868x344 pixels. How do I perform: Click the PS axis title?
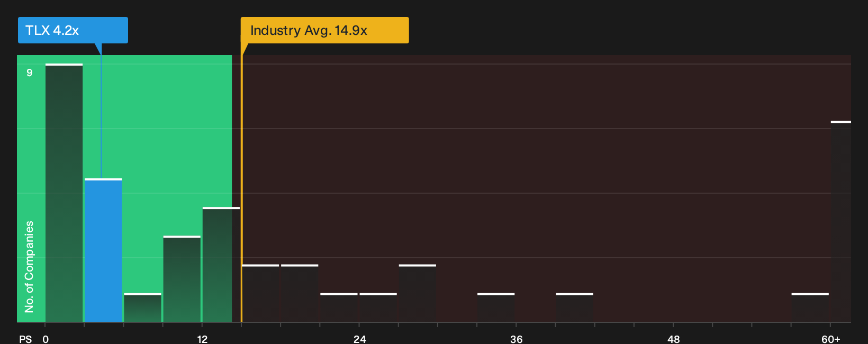(25, 339)
